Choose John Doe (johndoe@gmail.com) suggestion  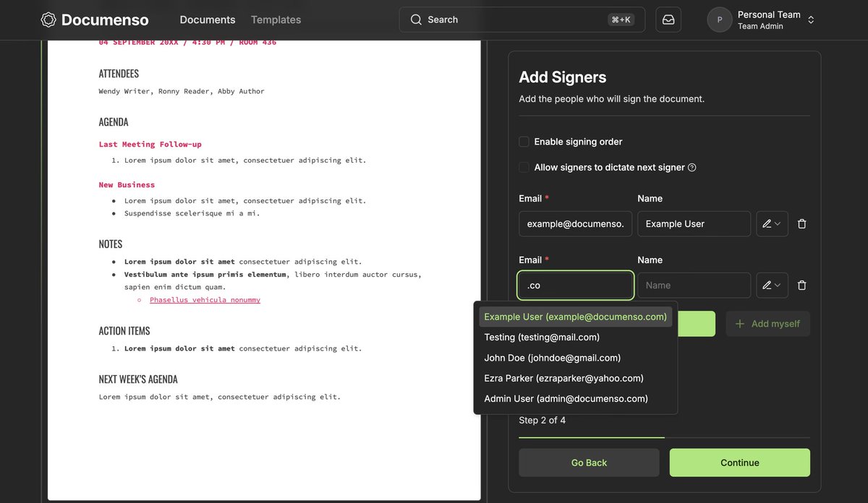click(575, 358)
